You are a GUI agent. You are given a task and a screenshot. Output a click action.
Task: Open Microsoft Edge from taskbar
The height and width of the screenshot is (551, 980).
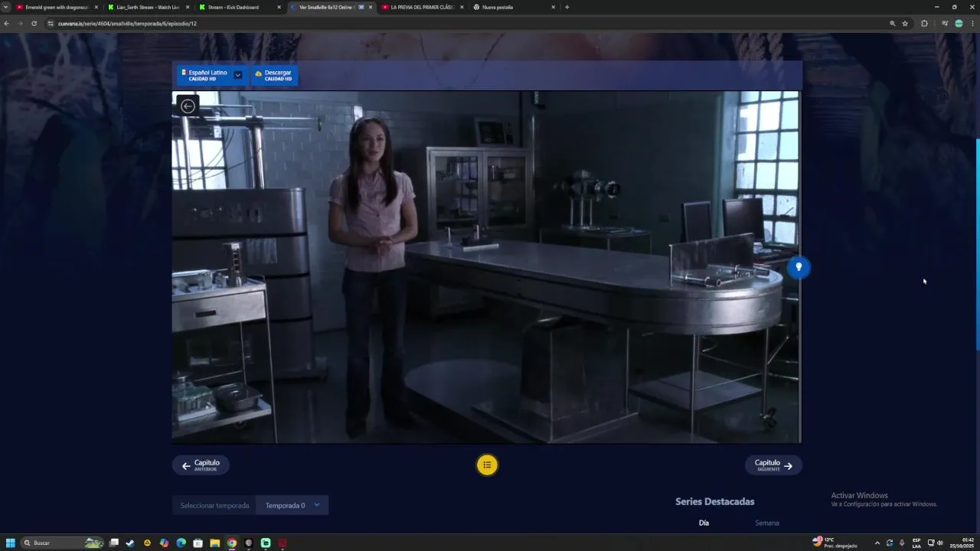pos(181,543)
